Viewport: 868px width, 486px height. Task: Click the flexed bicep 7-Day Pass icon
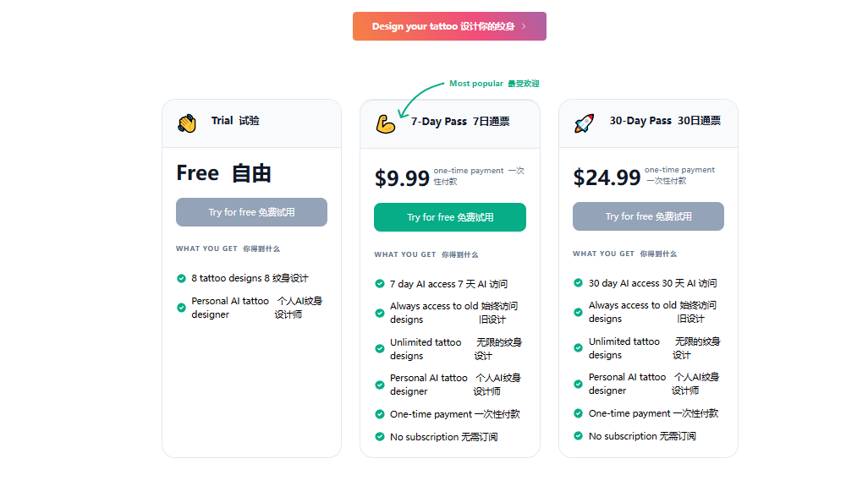pyautogui.click(x=386, y=124)
